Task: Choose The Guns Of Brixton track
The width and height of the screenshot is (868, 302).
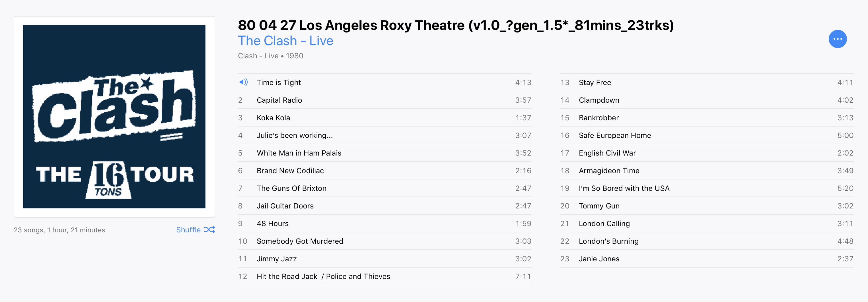Action: [384, 188]
